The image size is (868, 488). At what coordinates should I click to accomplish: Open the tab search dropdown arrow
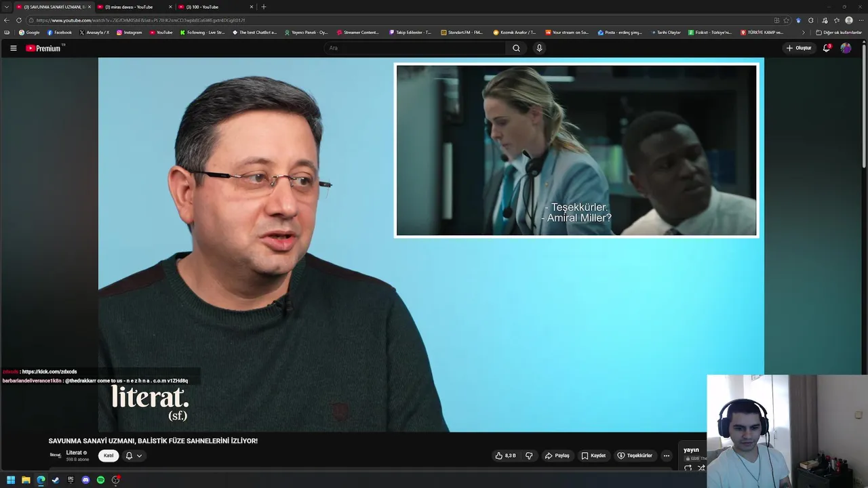(6, 7)
